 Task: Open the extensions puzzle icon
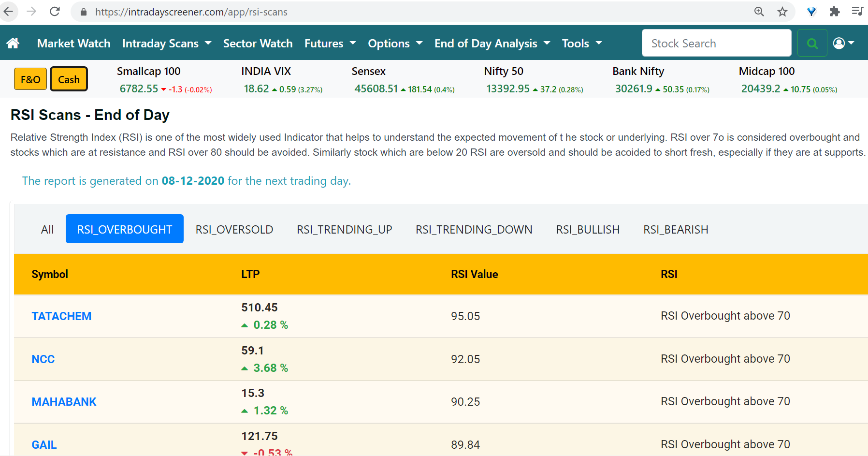click(834, 12)
